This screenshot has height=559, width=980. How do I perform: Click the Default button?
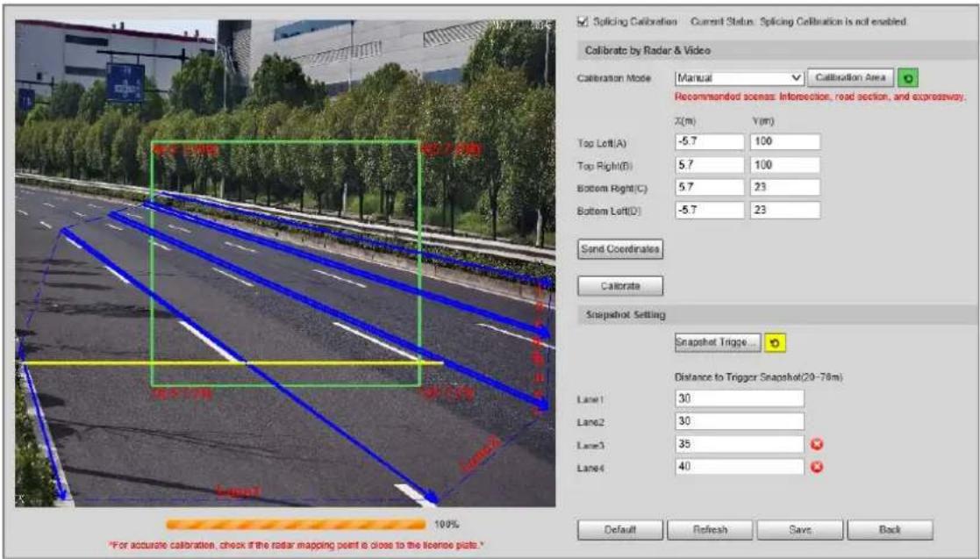pos(620,530)
